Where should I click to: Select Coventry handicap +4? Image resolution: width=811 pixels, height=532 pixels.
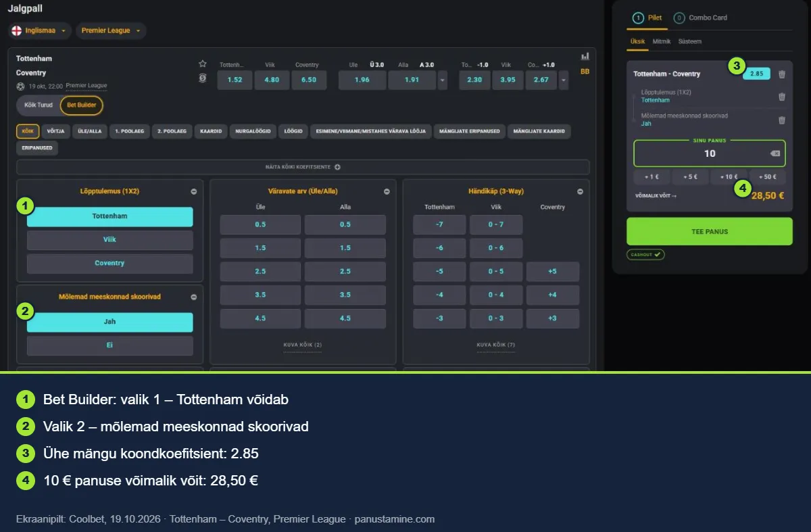(x=552, y=295)
